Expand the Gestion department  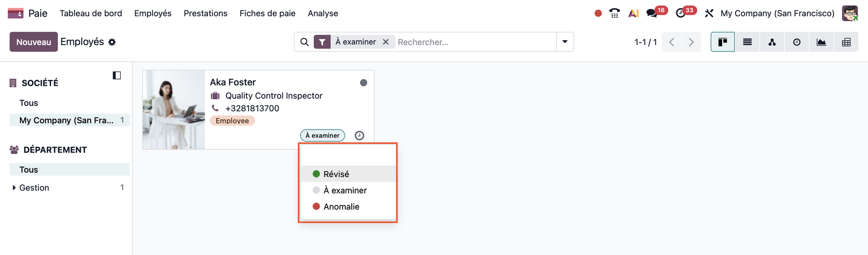click(14, 188)
